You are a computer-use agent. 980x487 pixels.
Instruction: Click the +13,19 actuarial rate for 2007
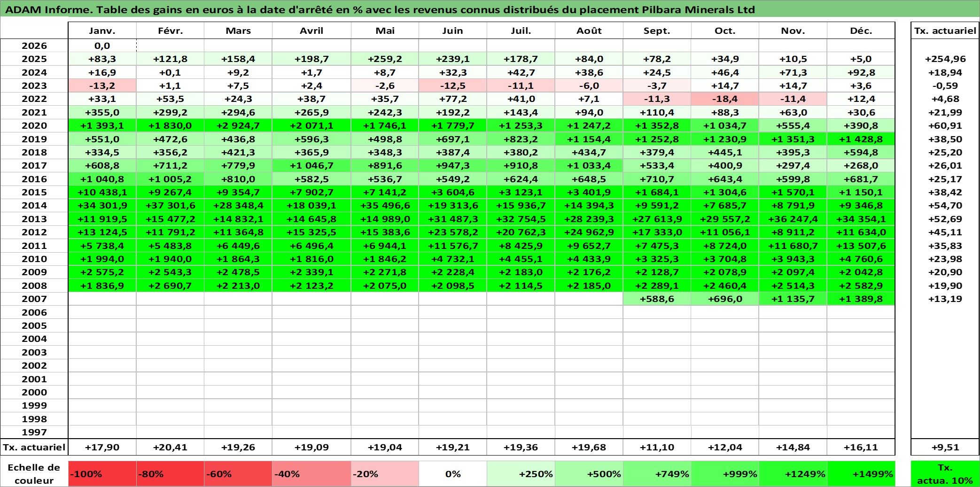[x=945, y=299]
